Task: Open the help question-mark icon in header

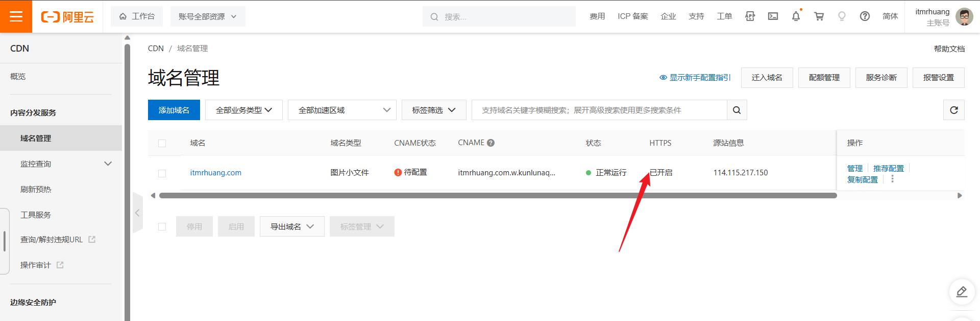Action: click(865, 16)
